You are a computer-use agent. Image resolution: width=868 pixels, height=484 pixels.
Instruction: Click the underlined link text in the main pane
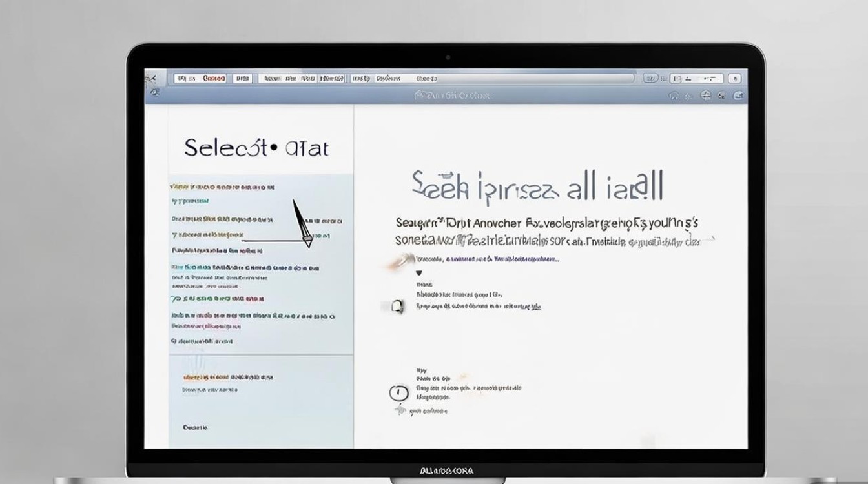pos(535,307)
